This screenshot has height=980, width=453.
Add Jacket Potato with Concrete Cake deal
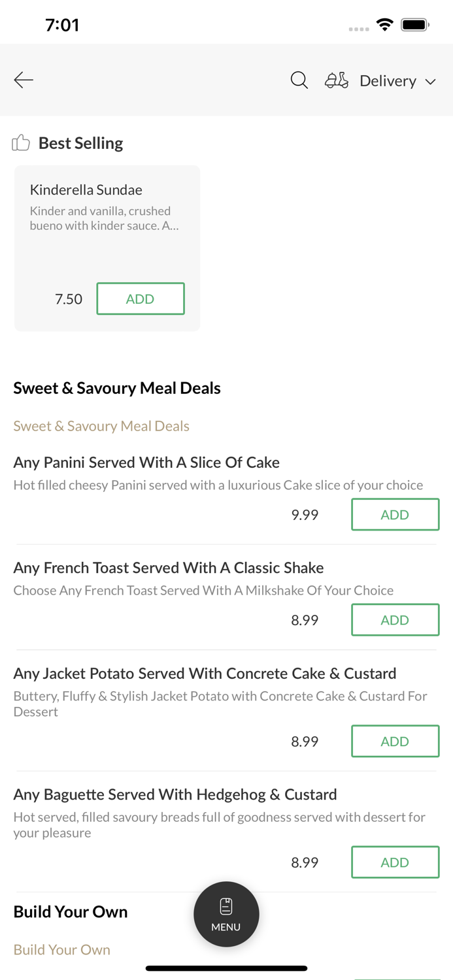point(395,742)
